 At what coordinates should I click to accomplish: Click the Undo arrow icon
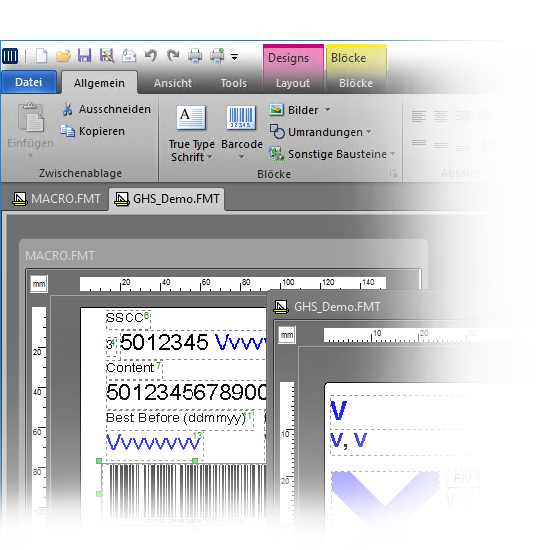pyautogui.click(x=151, y=56)
